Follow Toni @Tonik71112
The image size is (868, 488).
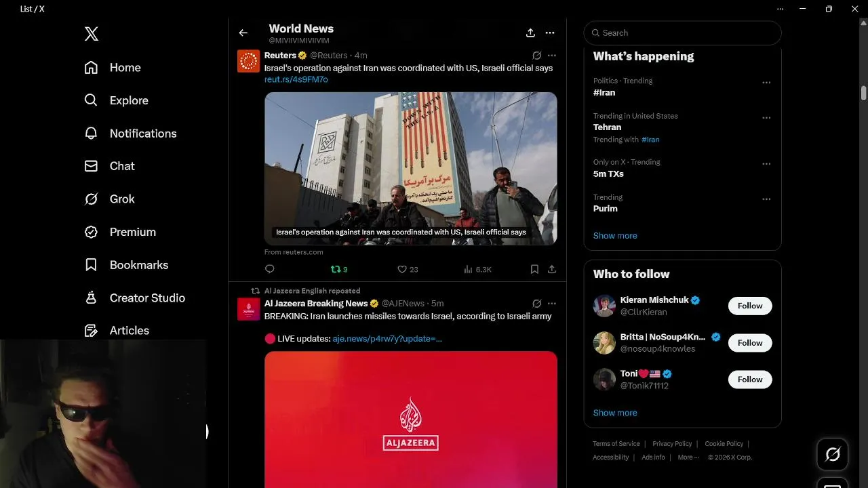(750, 380)
